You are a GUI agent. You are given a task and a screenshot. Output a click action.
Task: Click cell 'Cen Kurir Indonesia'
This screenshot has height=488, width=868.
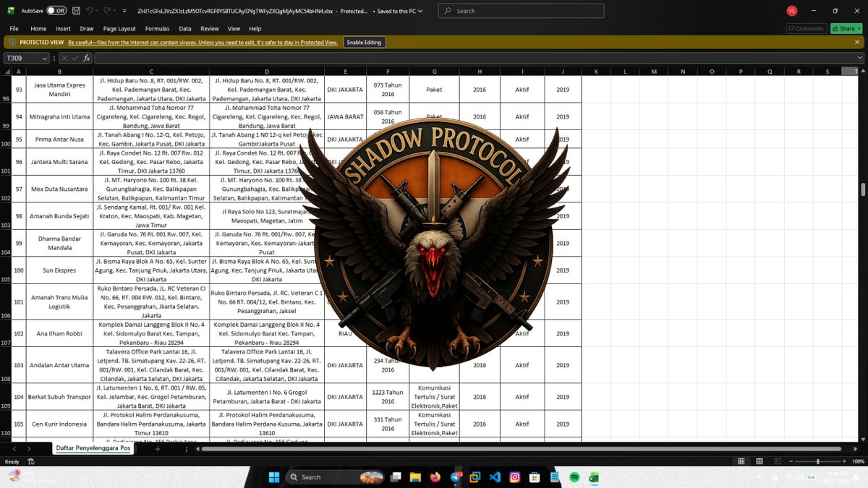tap(60, 424)
